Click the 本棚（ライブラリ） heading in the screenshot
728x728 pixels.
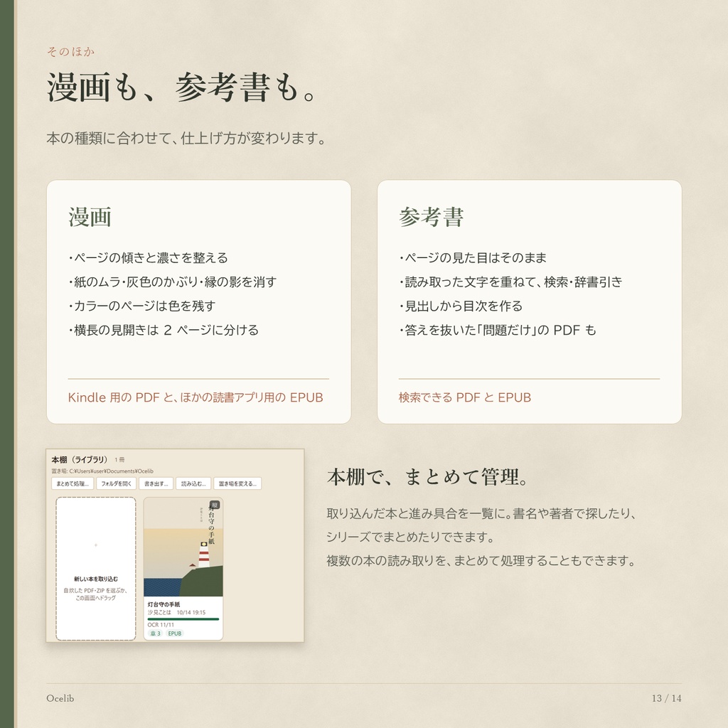click(x=80, y=460)
